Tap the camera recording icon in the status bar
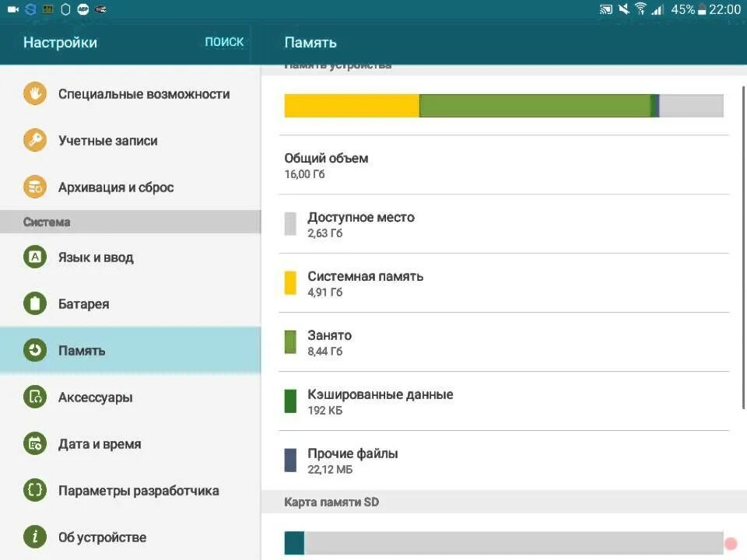This screenshot has height=560, width=747. point(13,9)
